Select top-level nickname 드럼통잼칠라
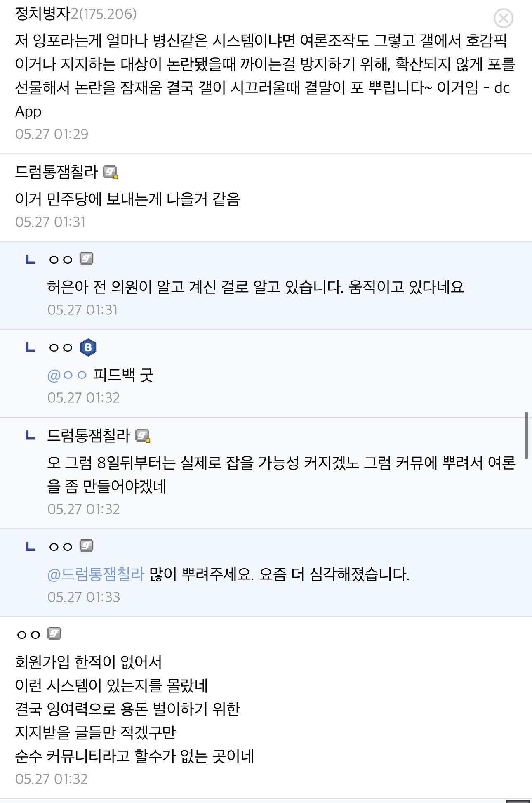Viewport: 532px width, 803px height. click(56, 172)
